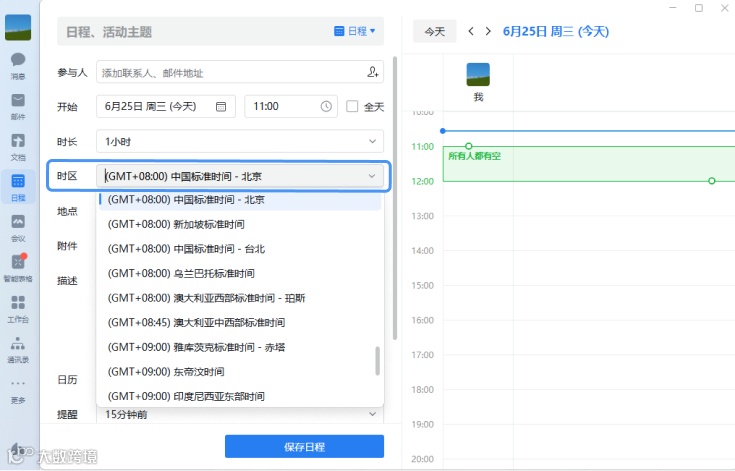Click the 我 avatar in calendar column
735x471 pixels.
tap(478, 75)
